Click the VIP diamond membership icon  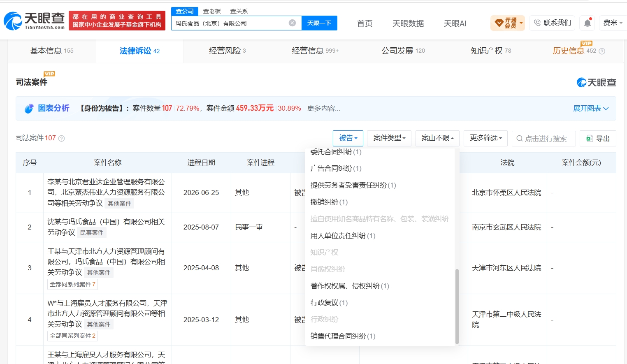[499, 23]
